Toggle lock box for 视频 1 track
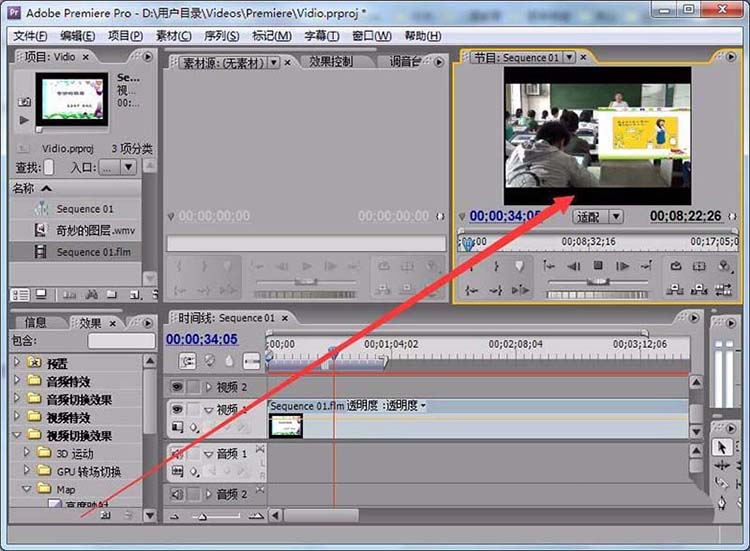This screenshot has width=750, height=551. (193, 409)
